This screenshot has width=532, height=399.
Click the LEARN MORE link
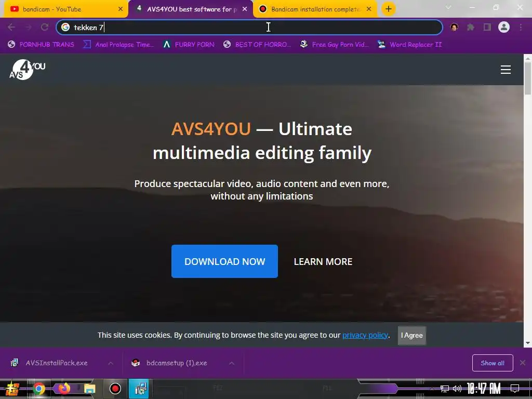click(323, 262)
